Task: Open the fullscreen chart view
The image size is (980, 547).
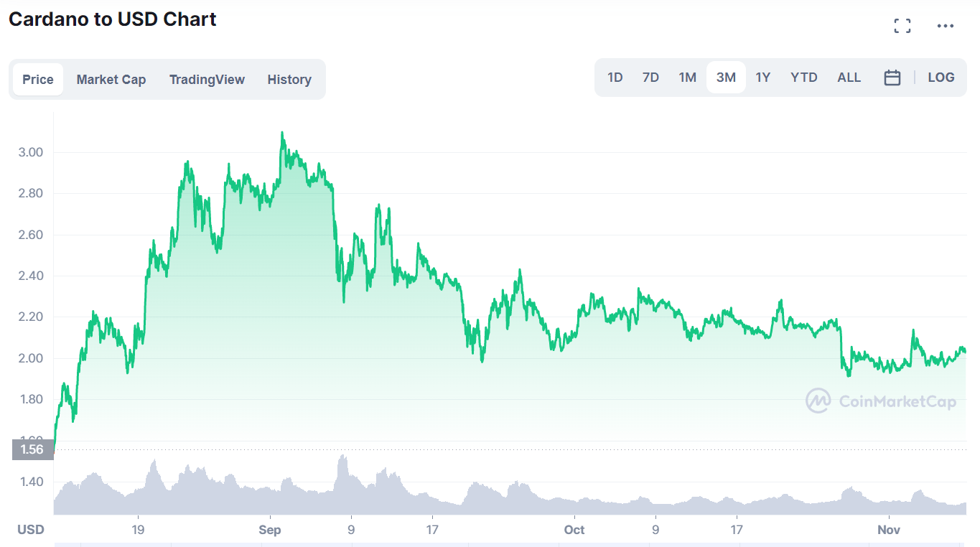Action: 902,27
